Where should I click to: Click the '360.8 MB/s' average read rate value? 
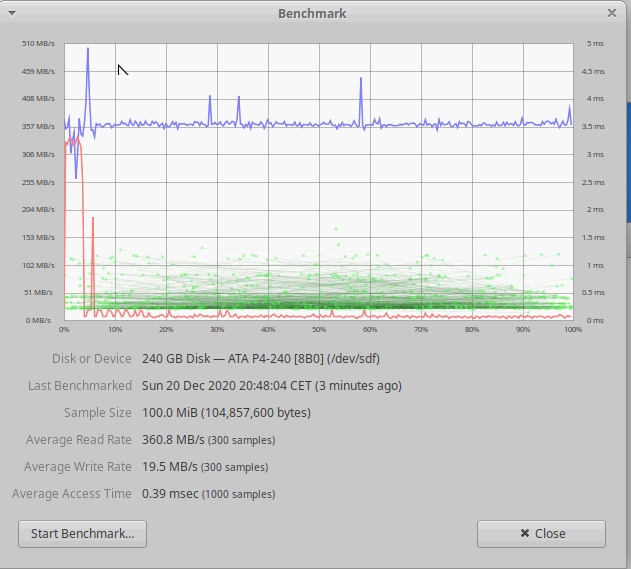[173, 440]
